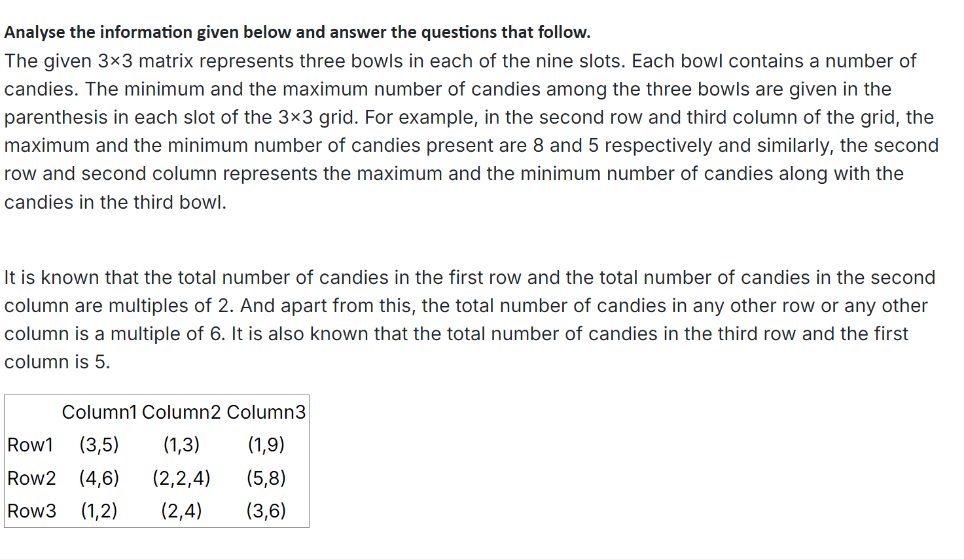Select the Column1 table header
The height and width of the screenshot is (560, 964).
point(99,412)
